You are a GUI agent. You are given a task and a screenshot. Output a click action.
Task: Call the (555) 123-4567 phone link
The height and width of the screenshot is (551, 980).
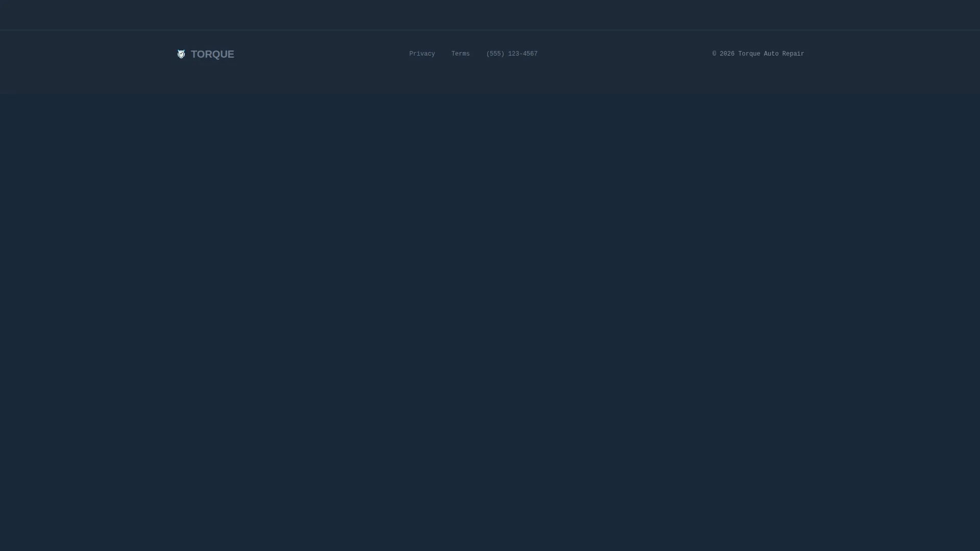click(512, 54)
